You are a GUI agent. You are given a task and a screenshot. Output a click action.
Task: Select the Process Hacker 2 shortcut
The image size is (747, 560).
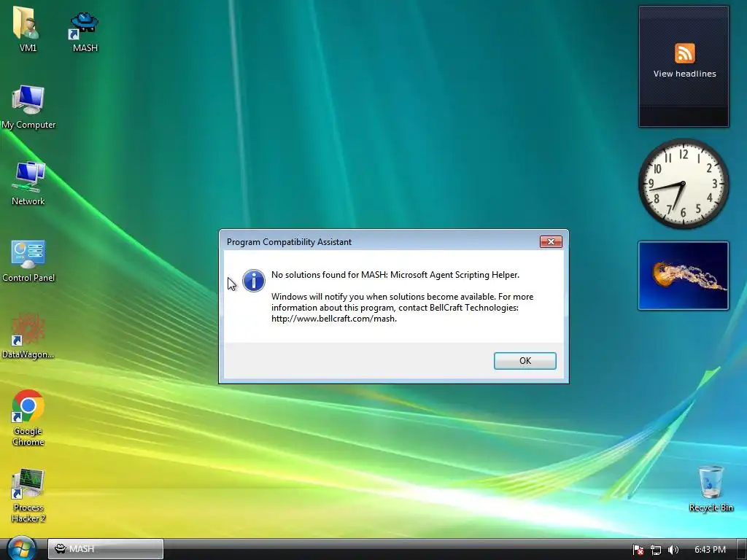tap(28, 495)
